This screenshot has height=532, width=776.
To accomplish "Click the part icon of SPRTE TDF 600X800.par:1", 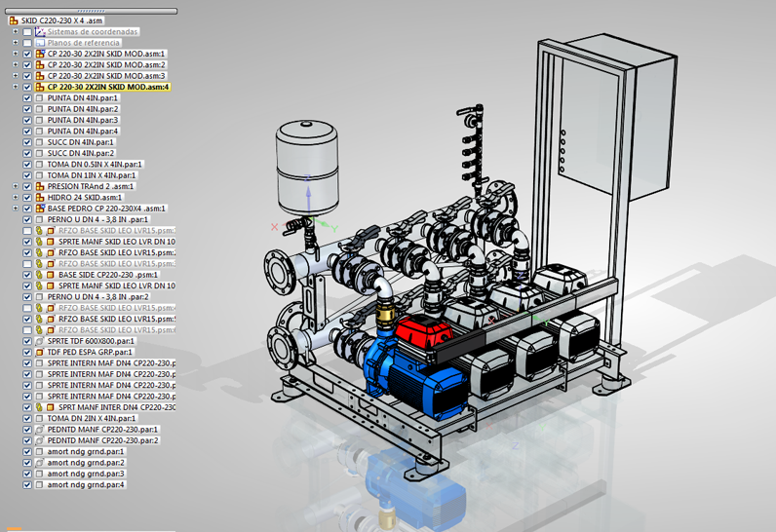I will [x=40, y=341].
